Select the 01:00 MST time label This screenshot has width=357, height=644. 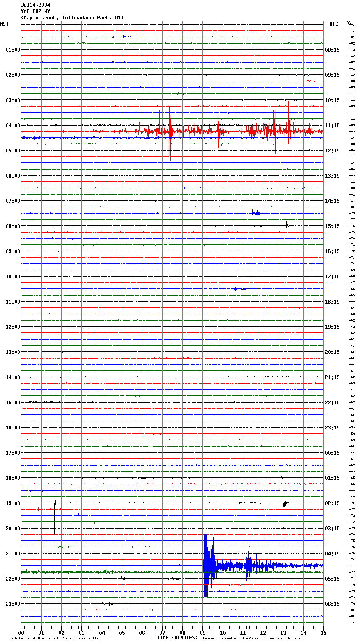pyautogui.click(x=13, y=50)
